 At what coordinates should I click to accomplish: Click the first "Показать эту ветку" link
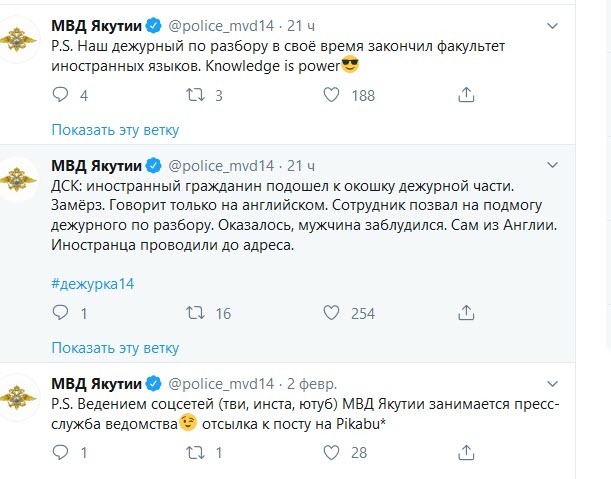pos(115,130)
